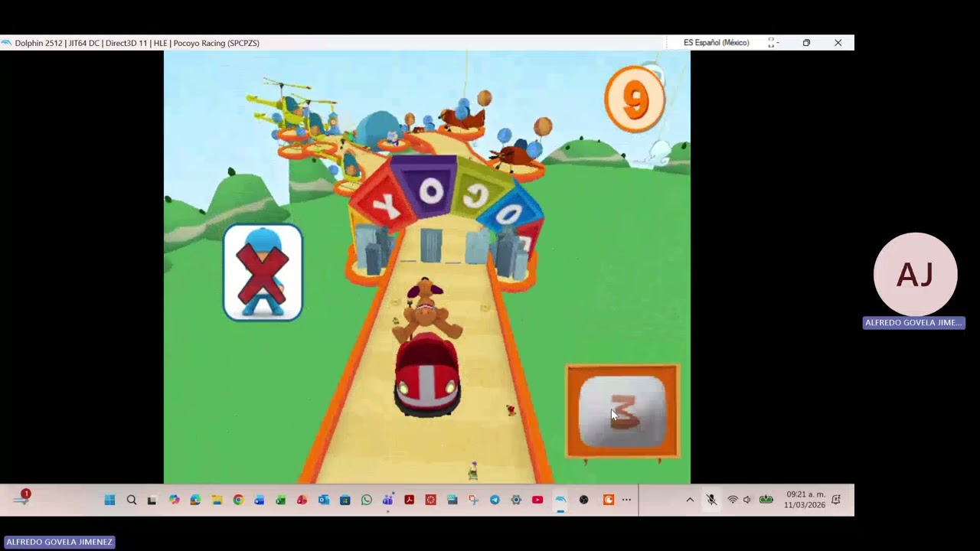Click the fullscreen icon in Dolphin title bar
This screenshot has height=551, width=980.
(771, 43)
